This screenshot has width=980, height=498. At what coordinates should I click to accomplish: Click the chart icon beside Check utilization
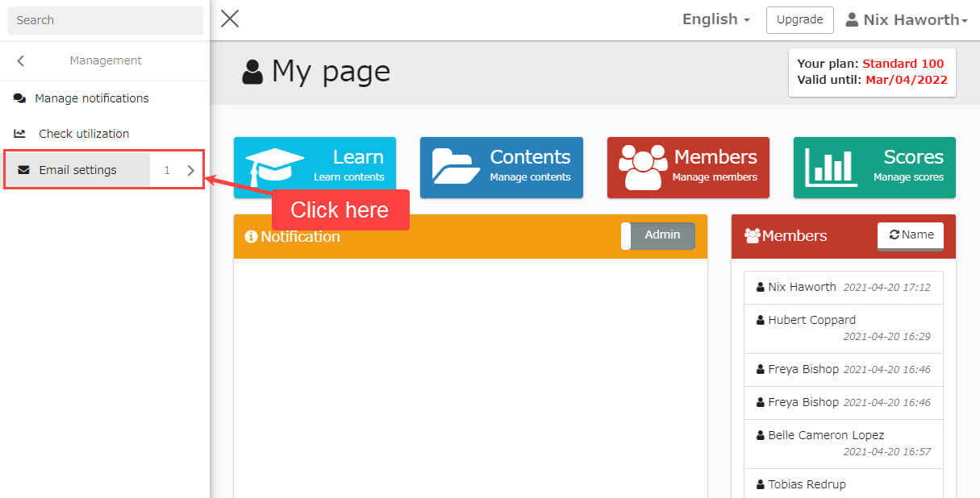tap(20, 134)
